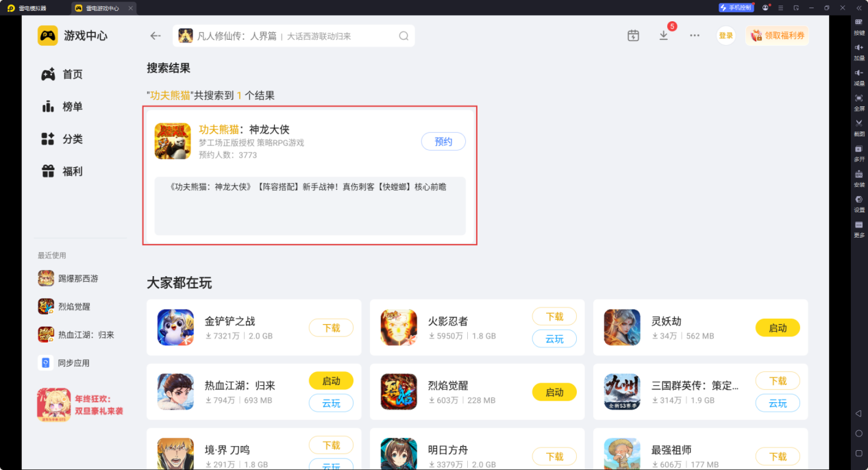Click the 金铲铲之战 game icon

175,327
